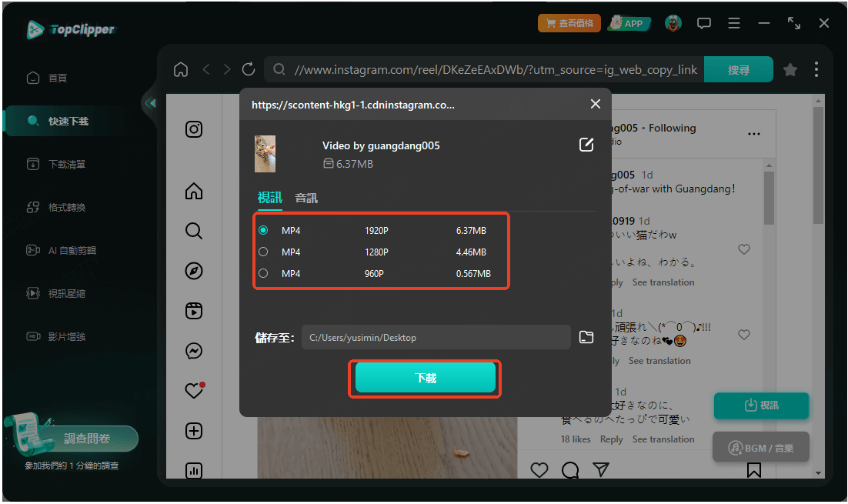Click See translation under 頑張れ comment
Viewport: 848px width, 504px height.
[x=659, y=361]
